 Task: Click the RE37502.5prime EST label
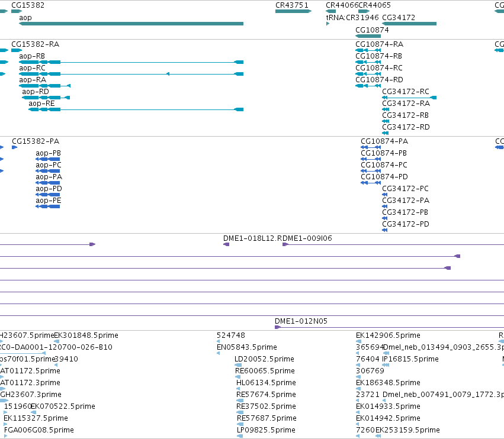click(x=266, y=407)
